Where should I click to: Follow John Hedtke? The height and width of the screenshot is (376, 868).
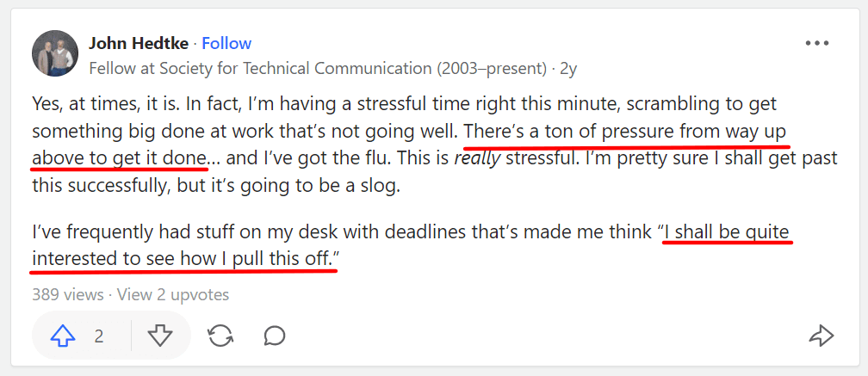[226, 43]
